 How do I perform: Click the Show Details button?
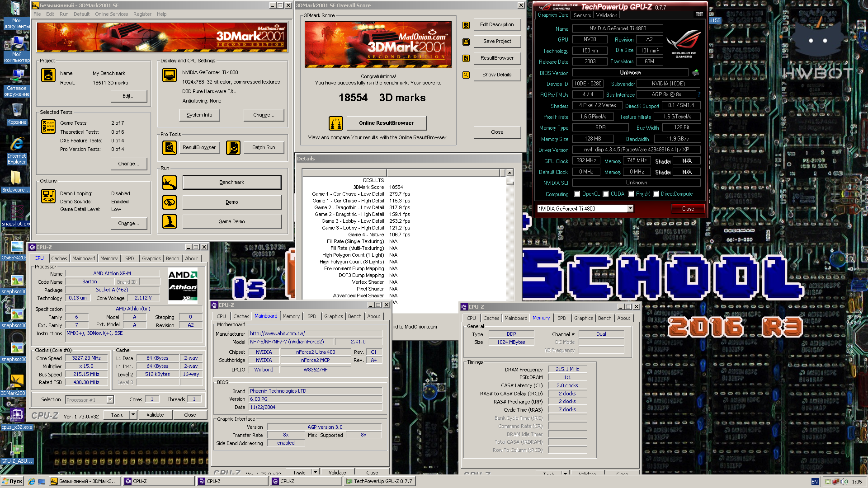(497, 75)
